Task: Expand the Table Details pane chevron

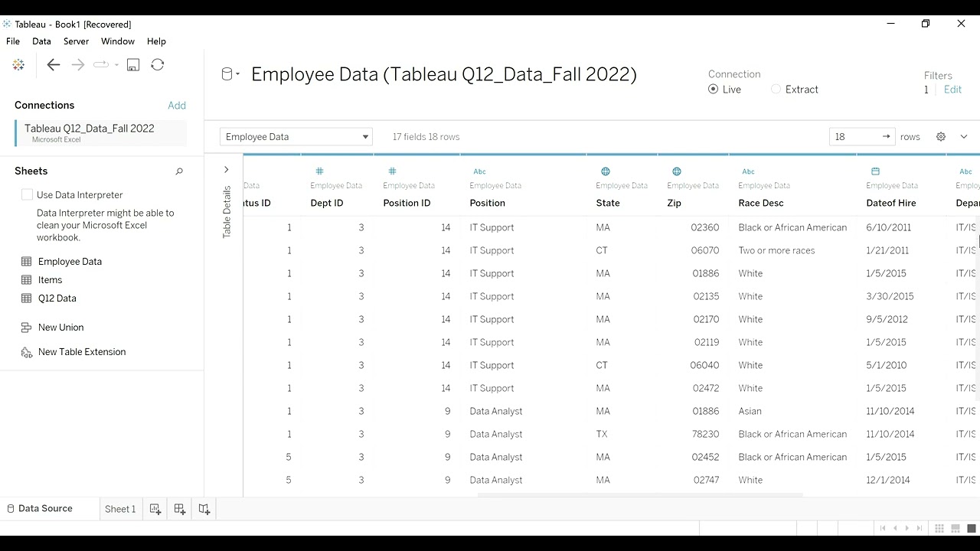Action: (x=226, y=170)
